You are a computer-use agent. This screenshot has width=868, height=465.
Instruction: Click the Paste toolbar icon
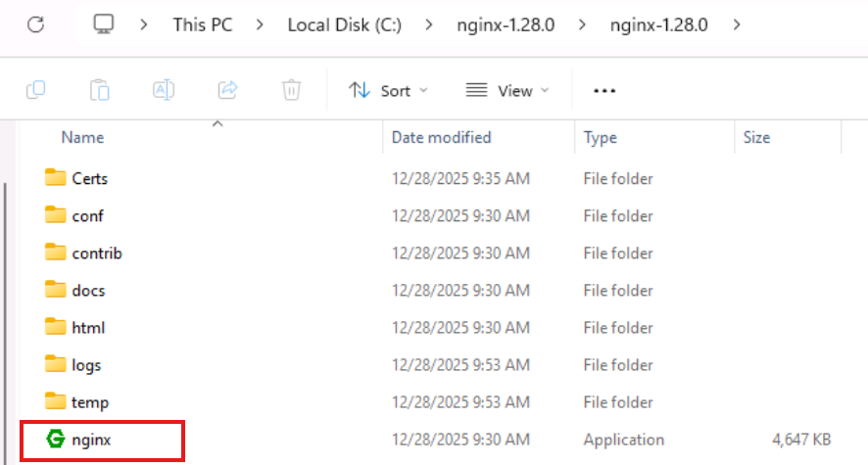[x=100, y=89]
